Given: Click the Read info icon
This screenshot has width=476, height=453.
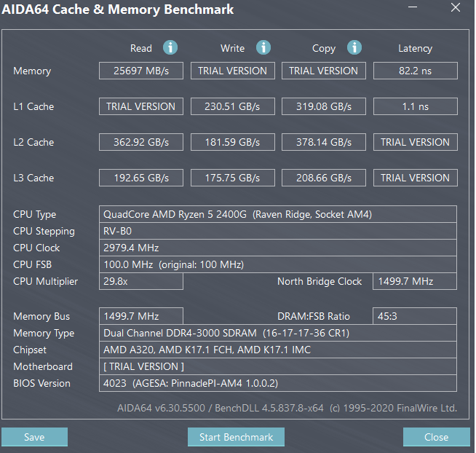Looking at the screenshot, I should tap(170, 47).
